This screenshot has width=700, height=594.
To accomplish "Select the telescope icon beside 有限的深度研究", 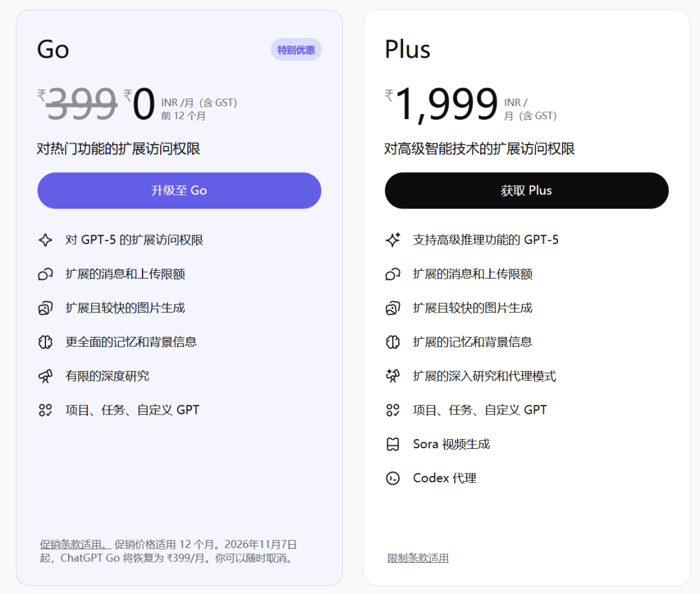I will (x=45, y=376).
